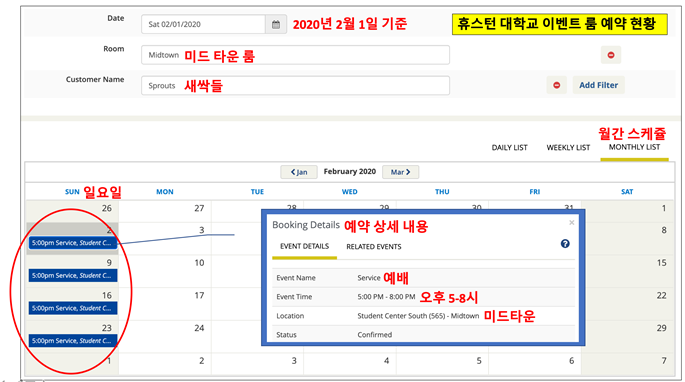The width and height of the screenshot is (685, 382).
Task: Click the Room input showing Midtown
Action: [295, 55]
